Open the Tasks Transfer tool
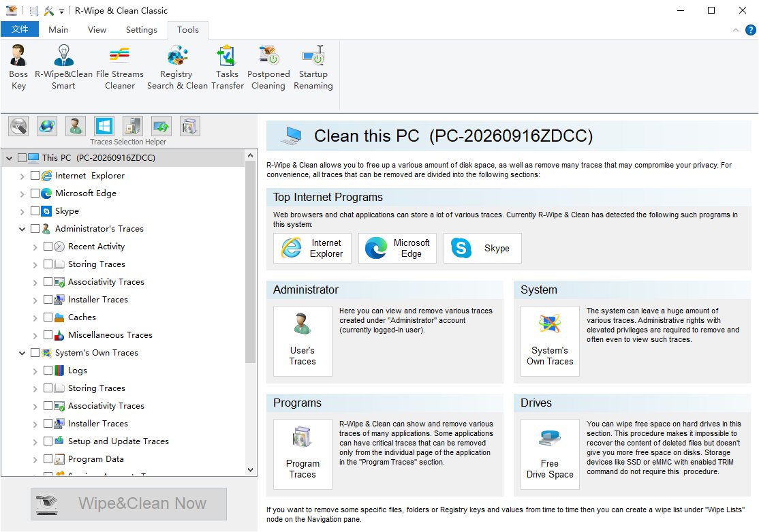759x532 pixels. tap(227, 67)
